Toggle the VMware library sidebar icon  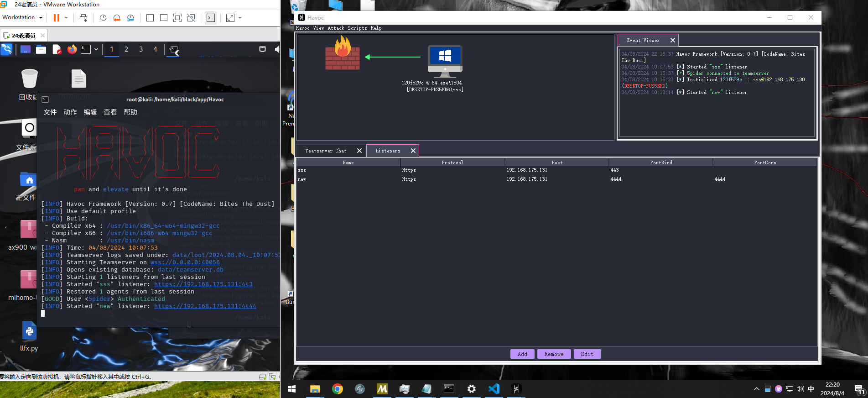[150, 18]
